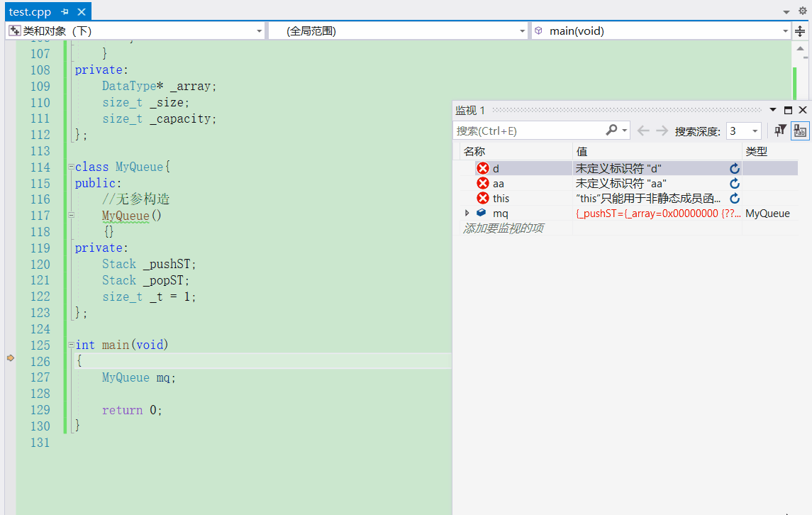Image resolution: width=812 pixels, height=515 pixels.
Task: Collapse the class MyQueue code block
Action: [x=71, y=167]
